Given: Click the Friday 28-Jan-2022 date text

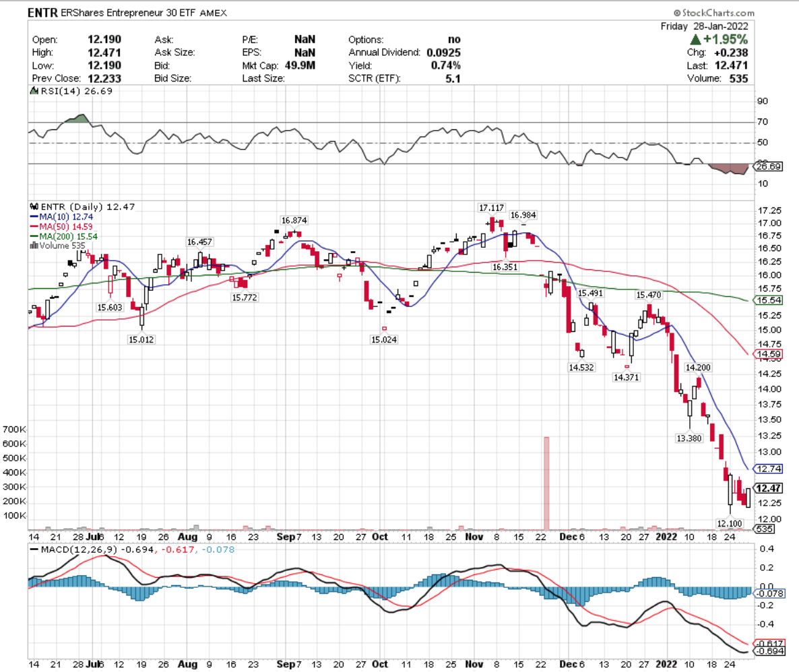Looking at the screenshot, I should (x=704, y=26).
